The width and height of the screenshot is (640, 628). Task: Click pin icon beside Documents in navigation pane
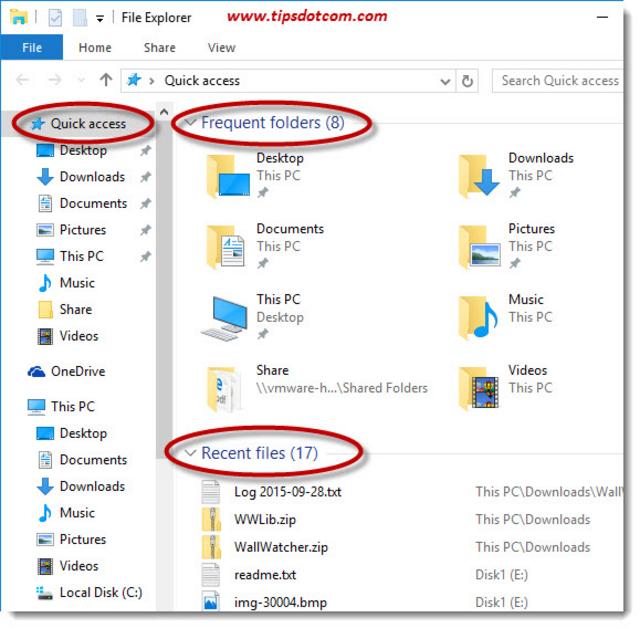click(x=145, y=204)
